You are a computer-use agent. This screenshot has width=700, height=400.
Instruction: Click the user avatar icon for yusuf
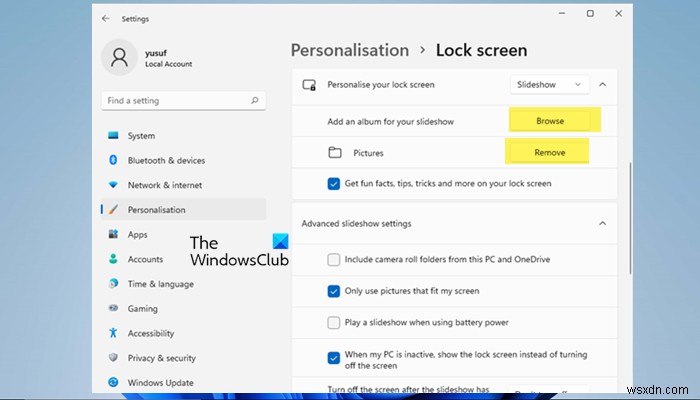[119, 58]
